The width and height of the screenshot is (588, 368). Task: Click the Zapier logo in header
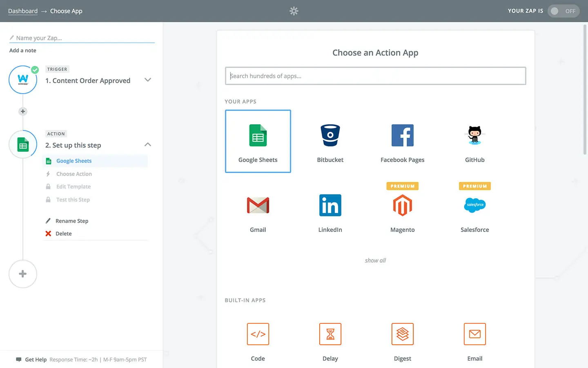click(294, 11)
